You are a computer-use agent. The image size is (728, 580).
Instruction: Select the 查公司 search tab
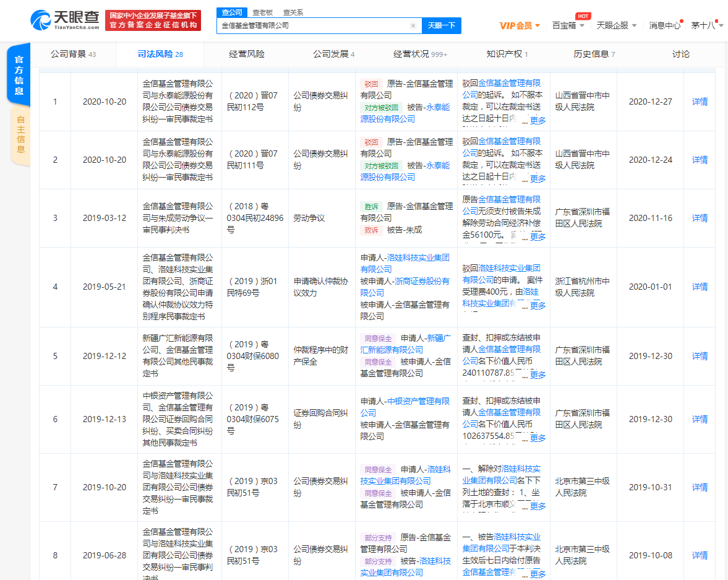click(x=232, y=12)
